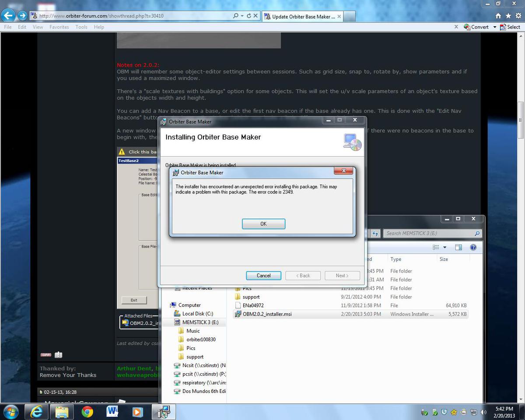Image resolution: width=525 pixels, height=420 pixels.
Task: Open the IE Favorites star icon
Action: (x=508, y=16)
